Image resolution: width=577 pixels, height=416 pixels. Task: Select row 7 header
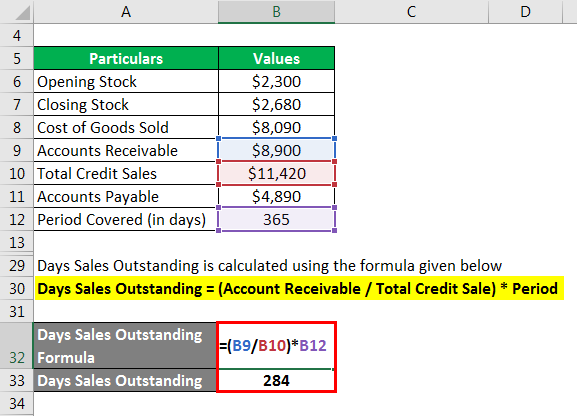coord(17,105)
